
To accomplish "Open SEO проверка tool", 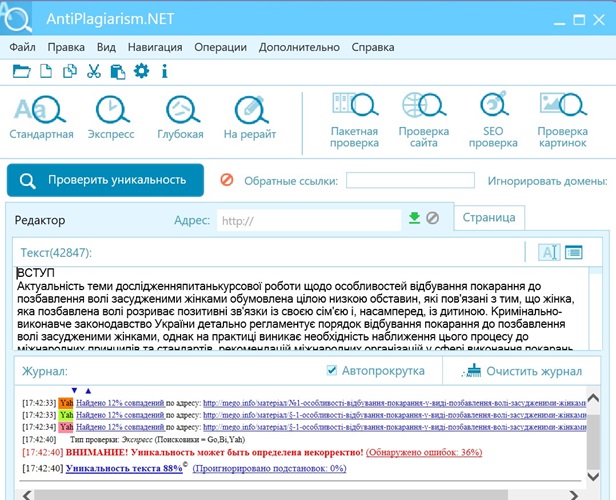I will pos(493,120).
